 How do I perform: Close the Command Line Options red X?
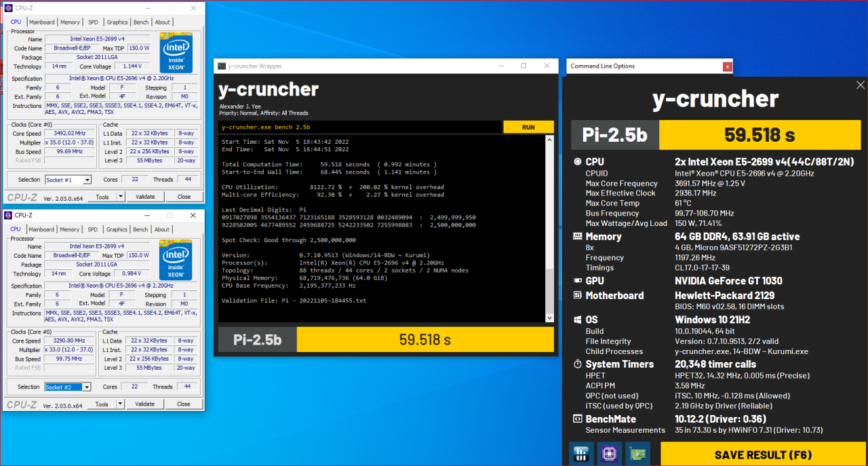tap(727, 66)
